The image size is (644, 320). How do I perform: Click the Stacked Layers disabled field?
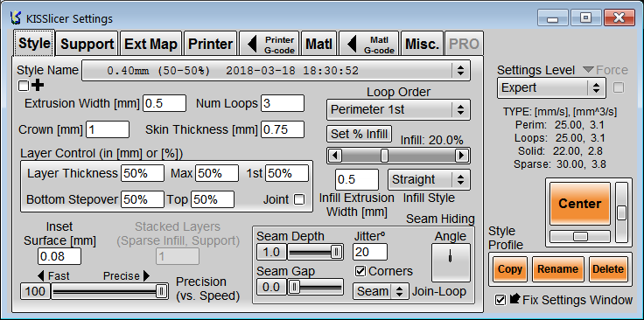178,256
